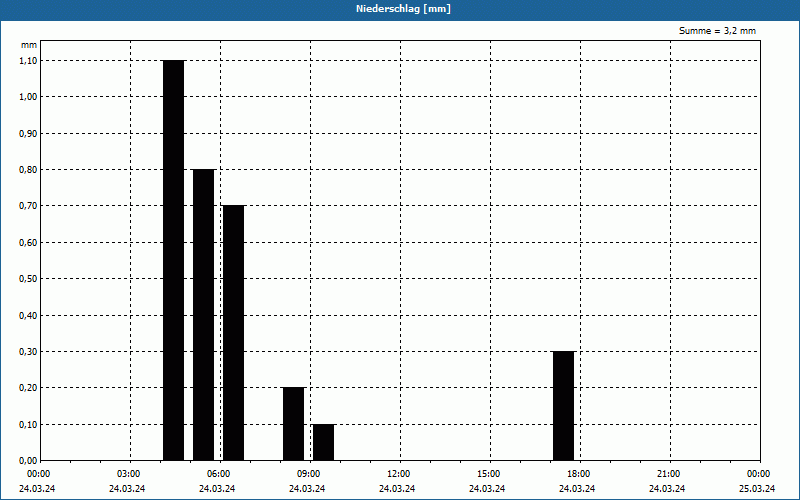The width and height of the screenshot is (800, 500).
Task: Click the 0,70 y-axis value
Action: click(28, 206)
